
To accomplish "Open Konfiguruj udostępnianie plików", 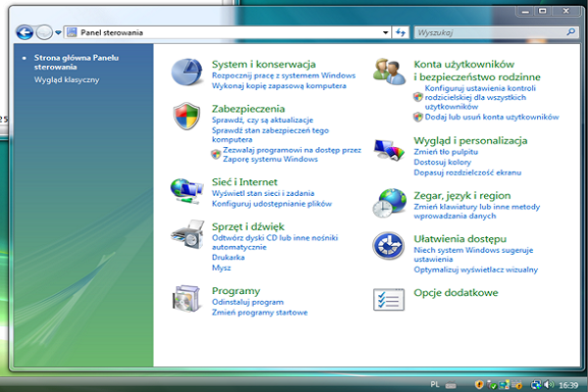I will pyautogui.click(x=271, y=204).
